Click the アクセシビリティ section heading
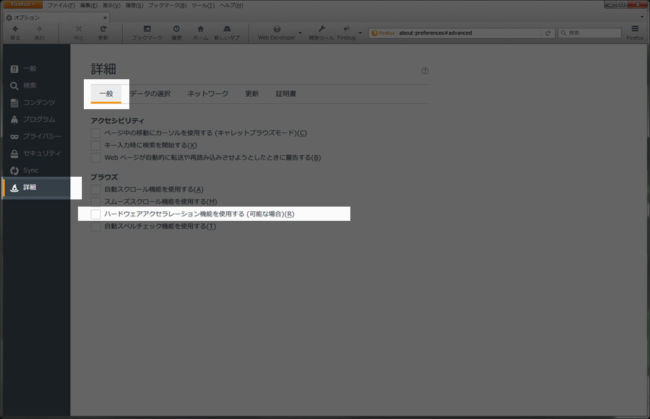This screenshot has width=650, height=419. pyautogui.click(x=117, y=121)
